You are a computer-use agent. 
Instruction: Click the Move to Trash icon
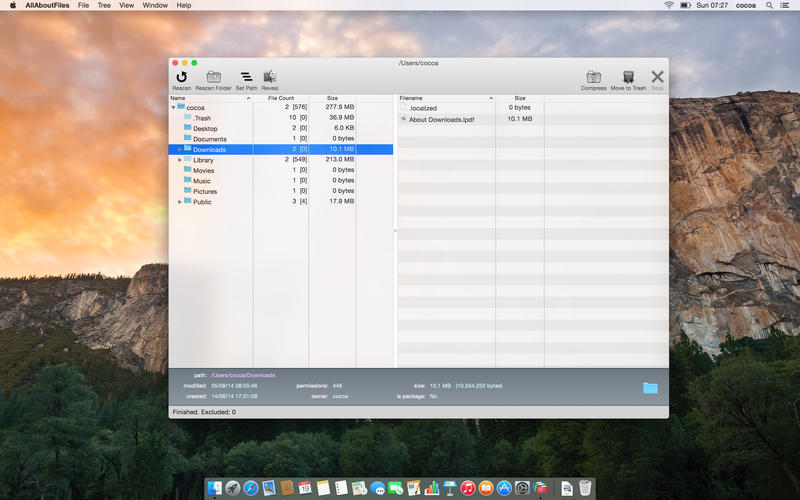(629, 77)
